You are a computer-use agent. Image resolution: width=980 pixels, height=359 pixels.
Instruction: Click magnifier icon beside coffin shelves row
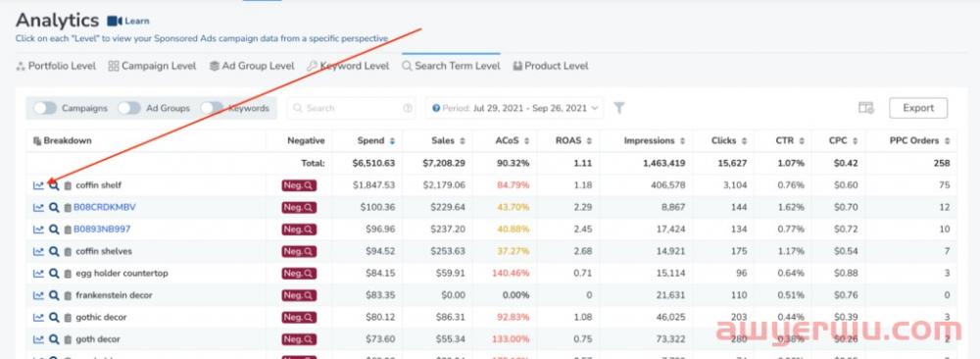click(54, 251)
